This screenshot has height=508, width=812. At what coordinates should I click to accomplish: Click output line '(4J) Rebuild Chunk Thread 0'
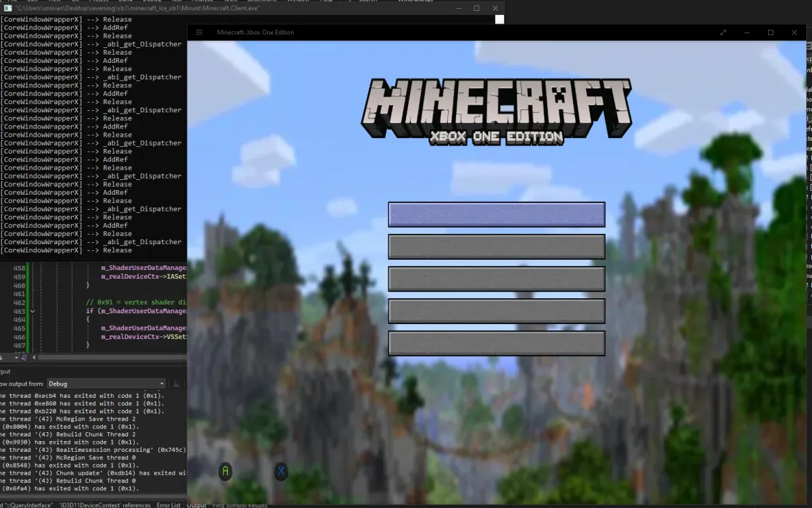[68, 481]
